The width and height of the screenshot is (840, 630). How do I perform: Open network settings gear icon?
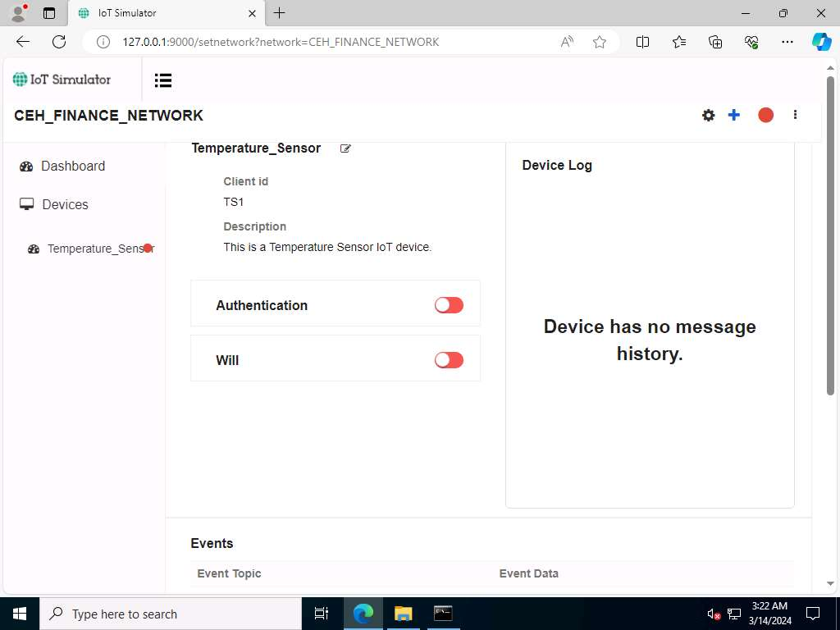click(x=708, y=115)
